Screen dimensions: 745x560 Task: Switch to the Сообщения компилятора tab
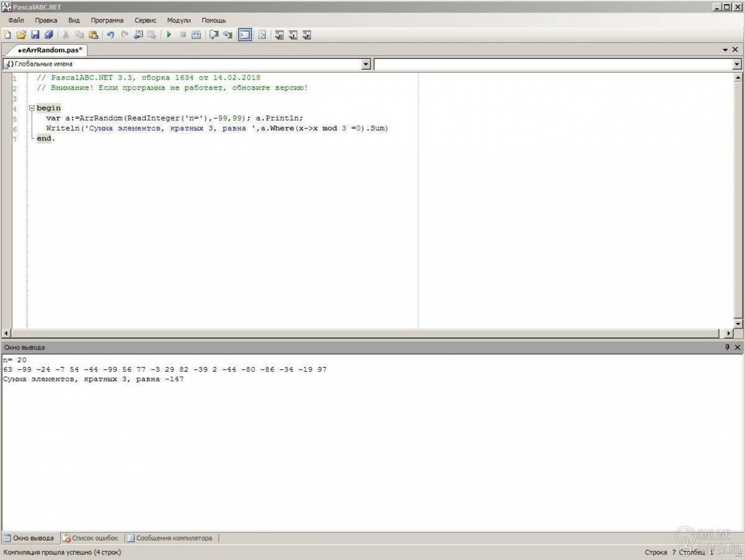pos(169,538)
